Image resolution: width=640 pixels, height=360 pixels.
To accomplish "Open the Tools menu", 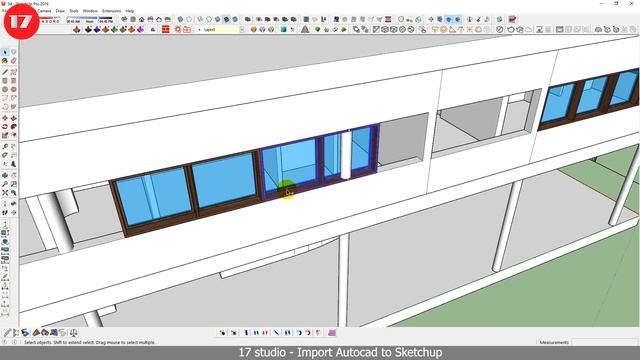I will pyautogui.click(x=73, y=11).
